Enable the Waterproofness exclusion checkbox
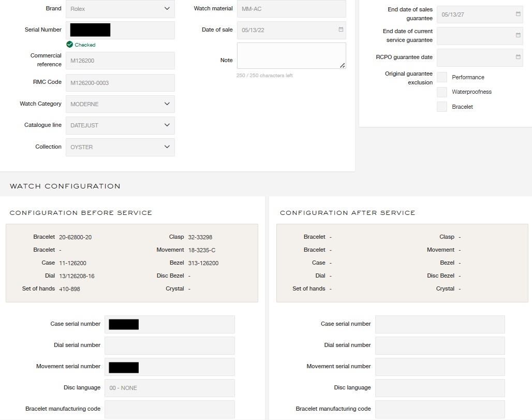 442,92
